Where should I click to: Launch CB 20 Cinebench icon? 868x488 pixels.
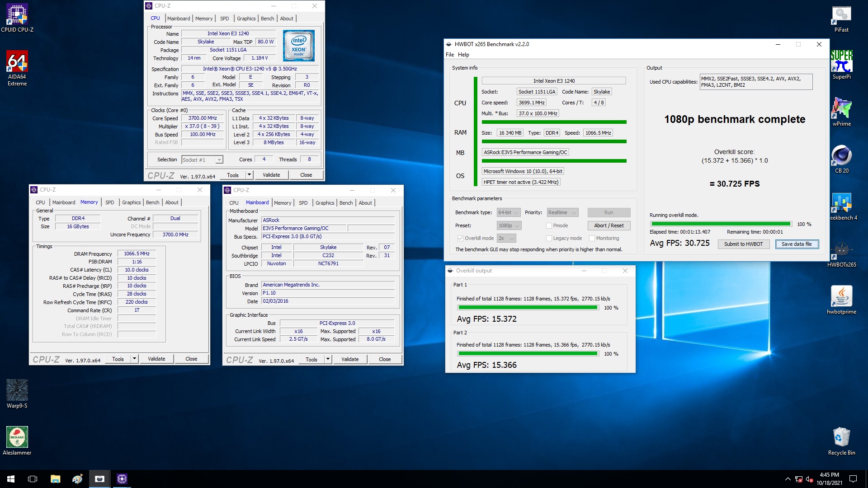pos(841,159)
